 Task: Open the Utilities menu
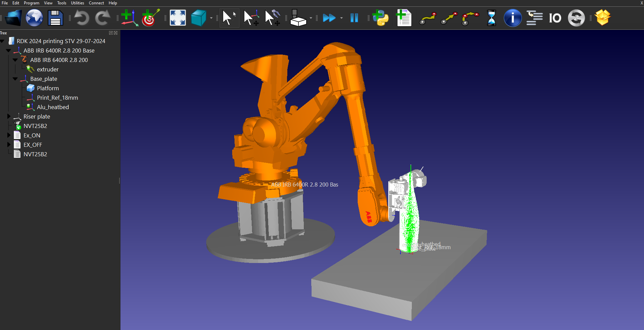tap(77, 3)
